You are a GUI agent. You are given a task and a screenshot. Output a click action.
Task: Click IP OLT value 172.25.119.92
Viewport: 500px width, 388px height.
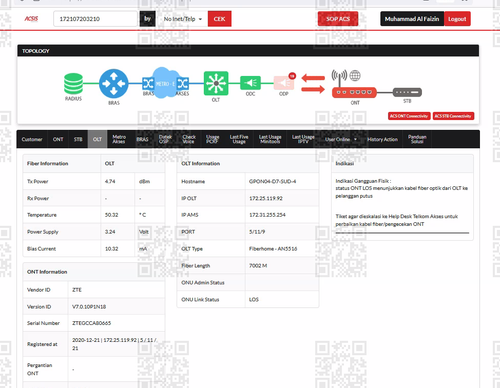click(x=266, y=198)
